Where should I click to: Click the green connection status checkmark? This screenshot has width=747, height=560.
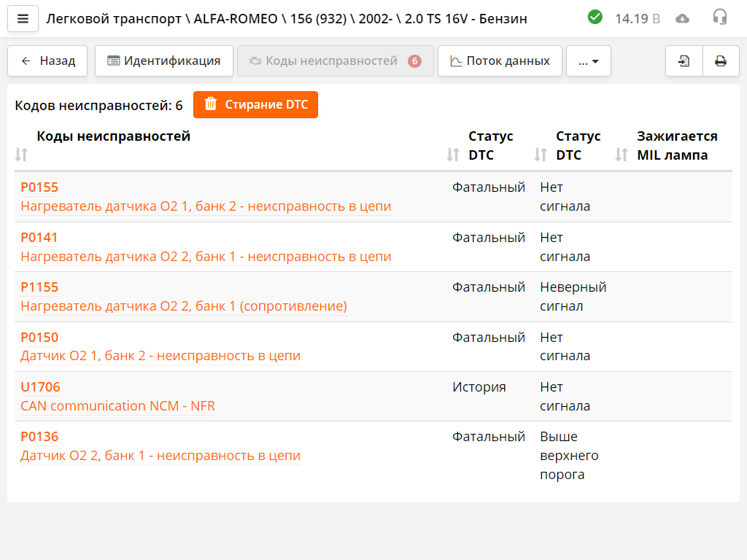point(595,17)
